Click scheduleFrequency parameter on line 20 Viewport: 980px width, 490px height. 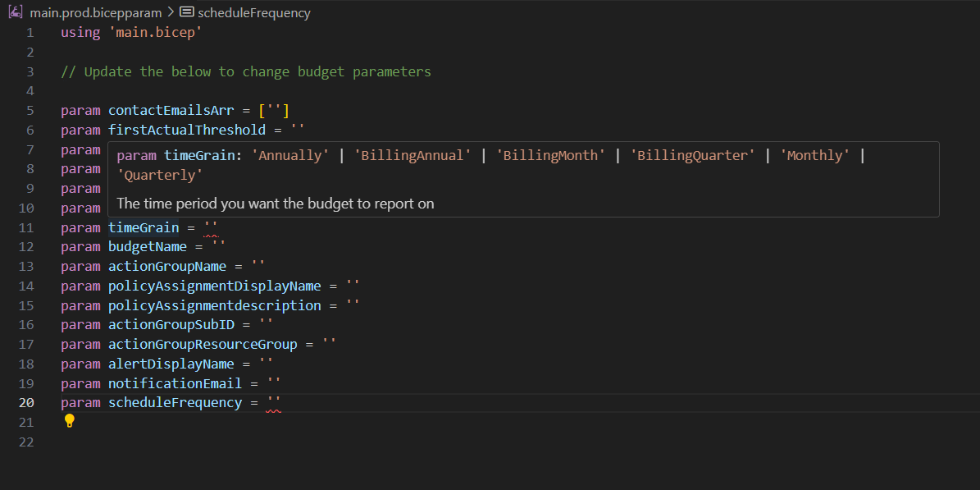[x=175, y=402]
